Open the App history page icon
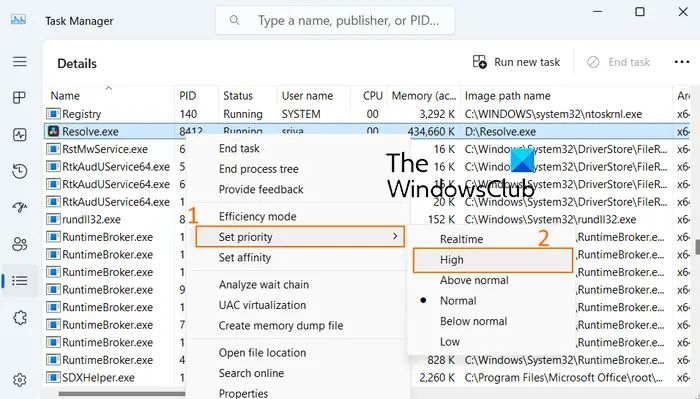The width and height of the screenshot is (700, 399). click(20, 171)
